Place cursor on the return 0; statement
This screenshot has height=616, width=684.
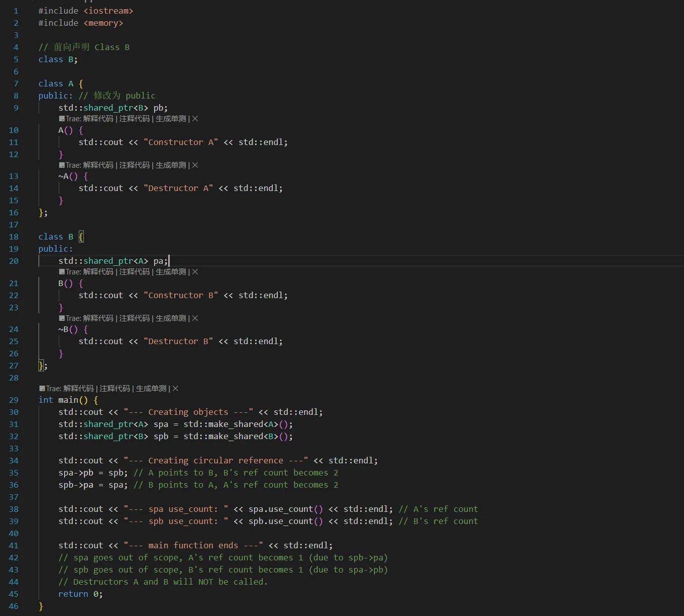pos(80,594)
